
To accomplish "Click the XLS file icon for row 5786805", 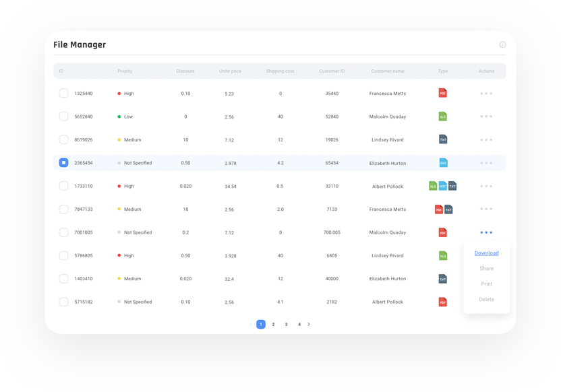I will coord(442,256).
